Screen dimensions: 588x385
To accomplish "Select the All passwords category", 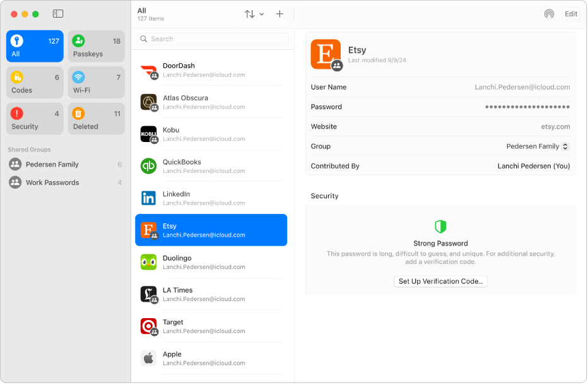I will coord(35,46).
